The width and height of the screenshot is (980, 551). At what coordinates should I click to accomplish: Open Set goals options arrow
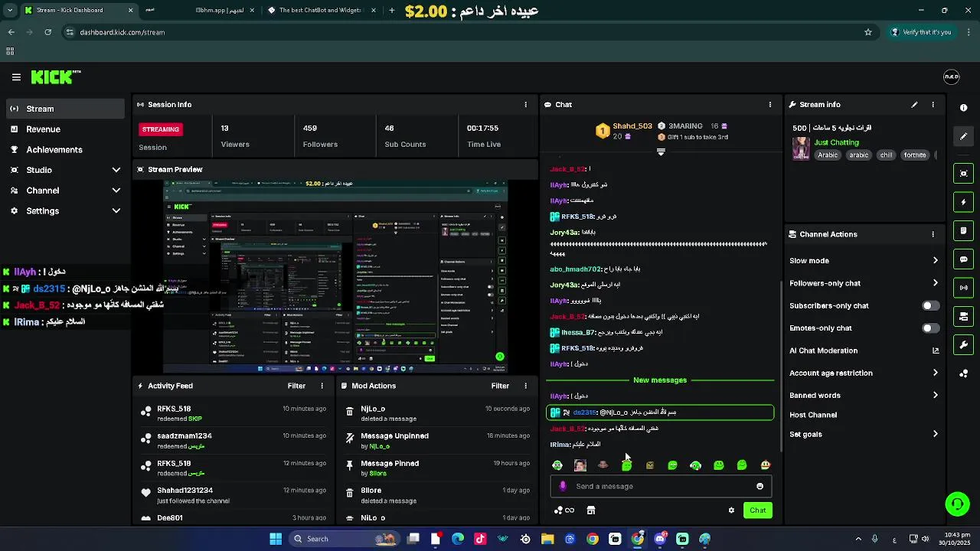[x=936, y=434]
